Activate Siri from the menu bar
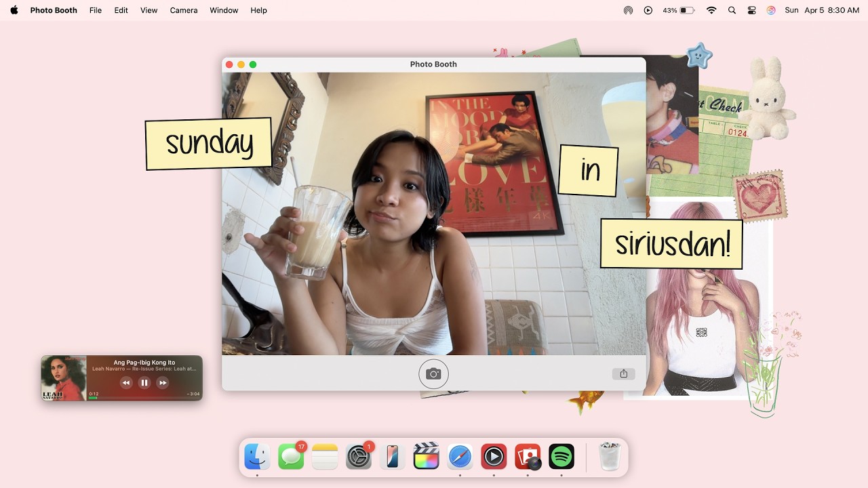Viewport: 868px width, 488px height. (771, 10)
